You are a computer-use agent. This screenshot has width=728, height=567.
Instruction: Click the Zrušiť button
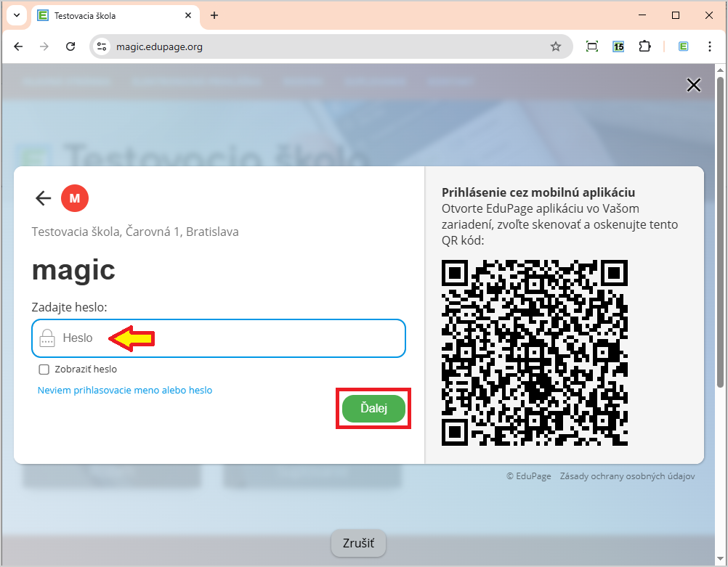[x=358, y=543]
